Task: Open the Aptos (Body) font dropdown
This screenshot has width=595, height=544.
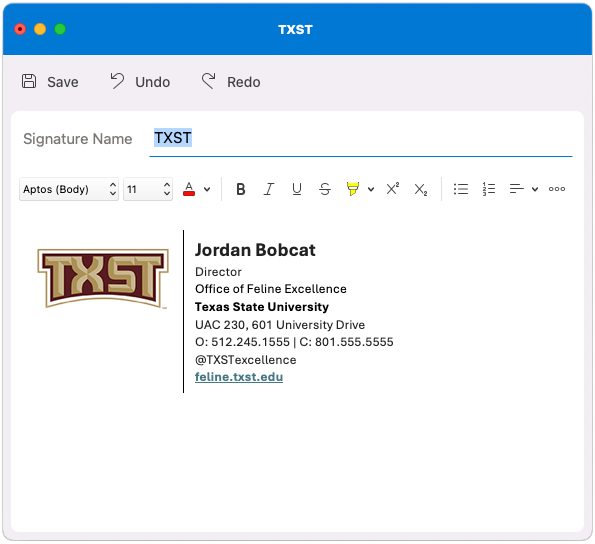Action: pos(69,189)
